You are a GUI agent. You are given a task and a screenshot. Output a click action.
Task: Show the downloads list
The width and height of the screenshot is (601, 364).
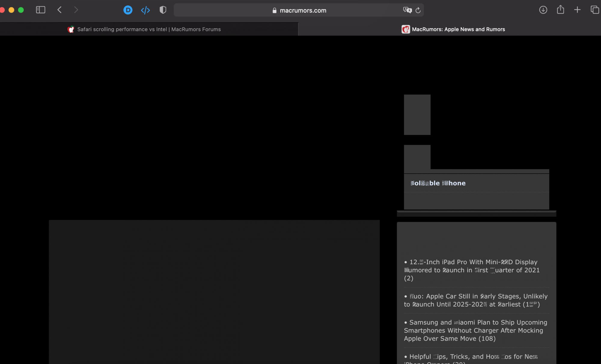543,10
